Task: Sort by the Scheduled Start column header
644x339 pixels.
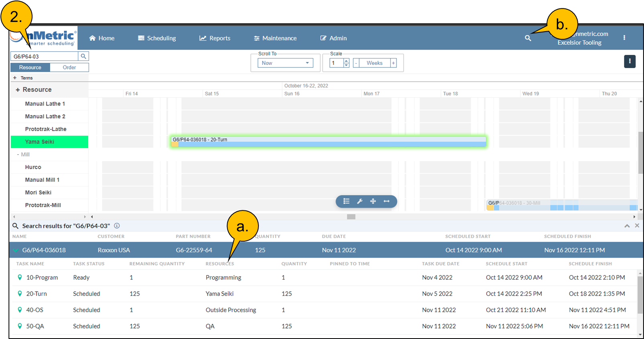Action: tap(468, 236)
